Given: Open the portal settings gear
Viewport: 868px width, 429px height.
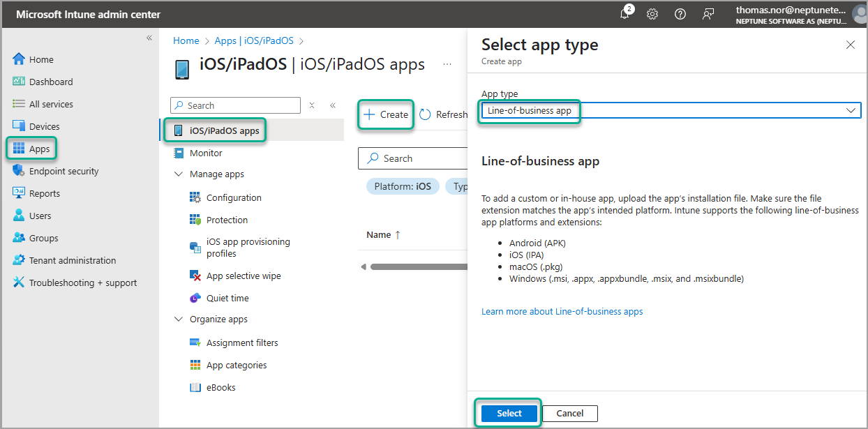Looking at the screenshot, I should [x=652, y=13].
